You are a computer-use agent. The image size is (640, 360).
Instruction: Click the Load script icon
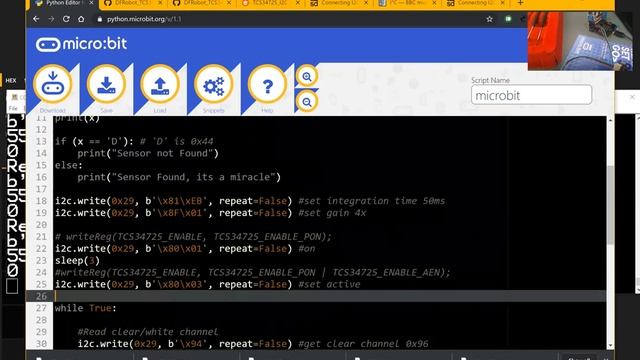click(160, 84)
